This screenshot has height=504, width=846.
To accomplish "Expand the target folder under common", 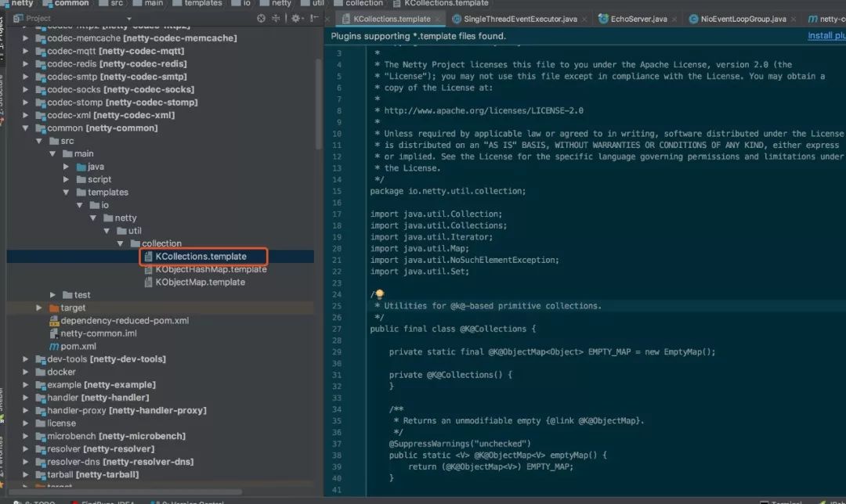I will click(x=39, y=308).
